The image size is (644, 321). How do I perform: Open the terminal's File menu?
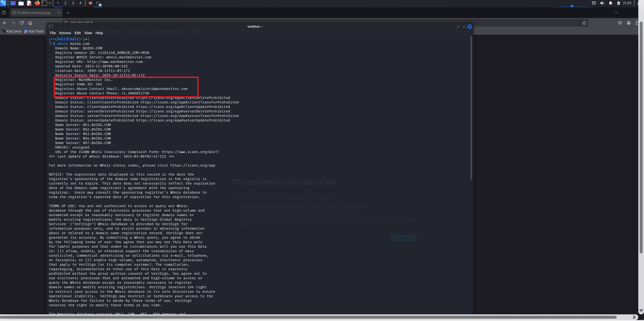tap(53, 33)
